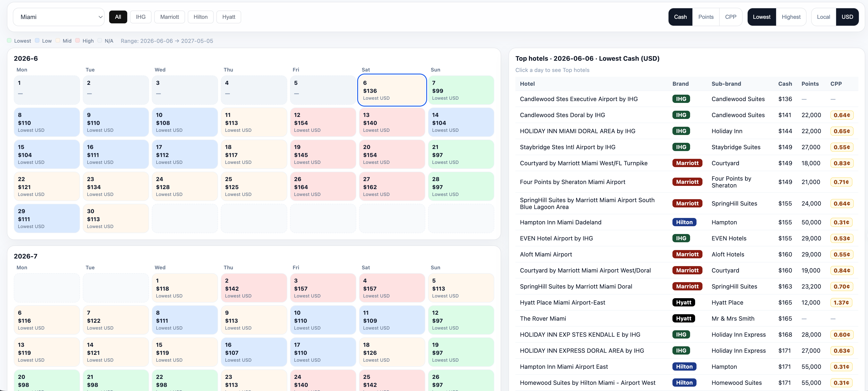Click $163 cash for SpringHill Suites Doral
Image resolution: width=868 pixels, height=391 pixels.
(785, 286)
